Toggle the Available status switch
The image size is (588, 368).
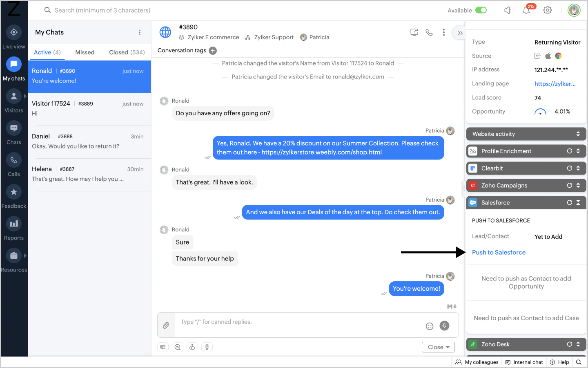(x=481, y=10)
